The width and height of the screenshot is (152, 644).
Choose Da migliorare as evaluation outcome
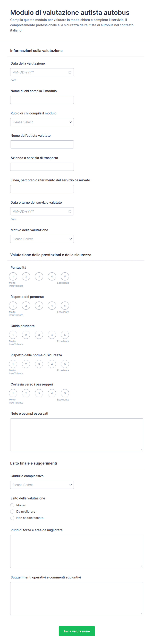tap(12, 512)
